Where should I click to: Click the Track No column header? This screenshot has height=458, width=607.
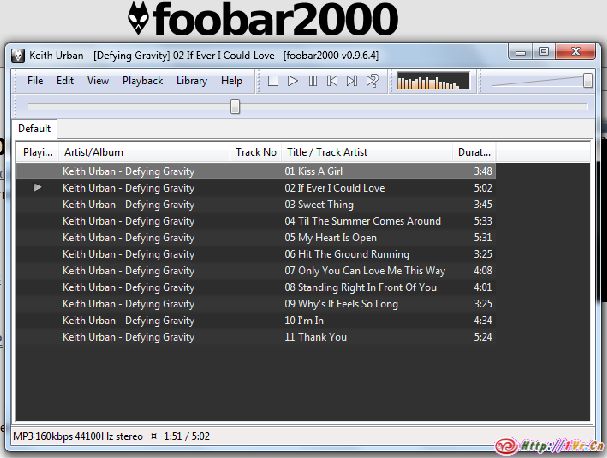pyautogui.click(x=256, y=152)
